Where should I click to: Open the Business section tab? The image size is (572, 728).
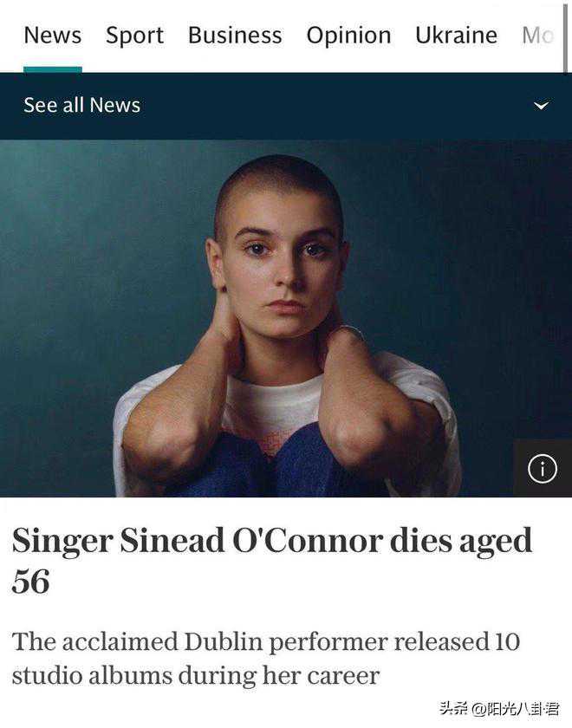pos(235,36)
